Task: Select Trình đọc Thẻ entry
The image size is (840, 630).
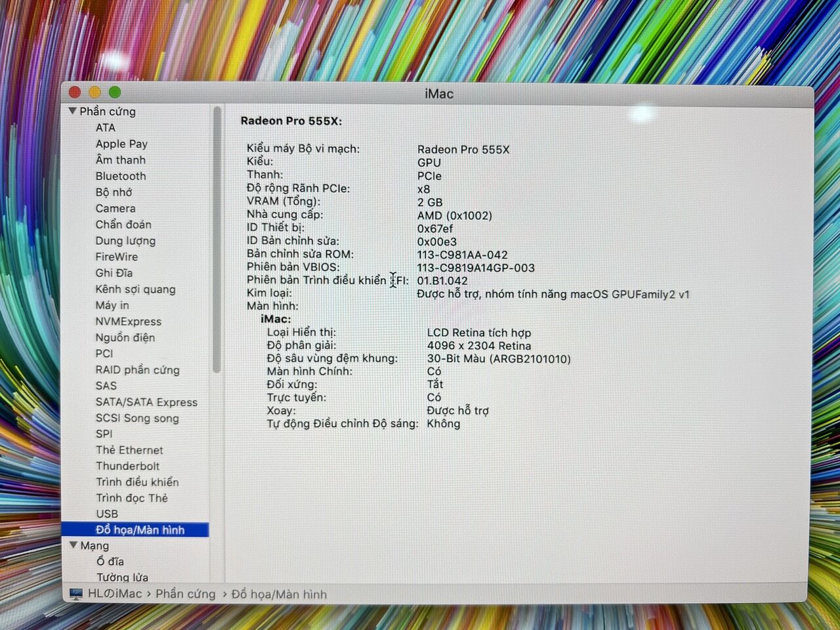Action: (x=132, y=498)
